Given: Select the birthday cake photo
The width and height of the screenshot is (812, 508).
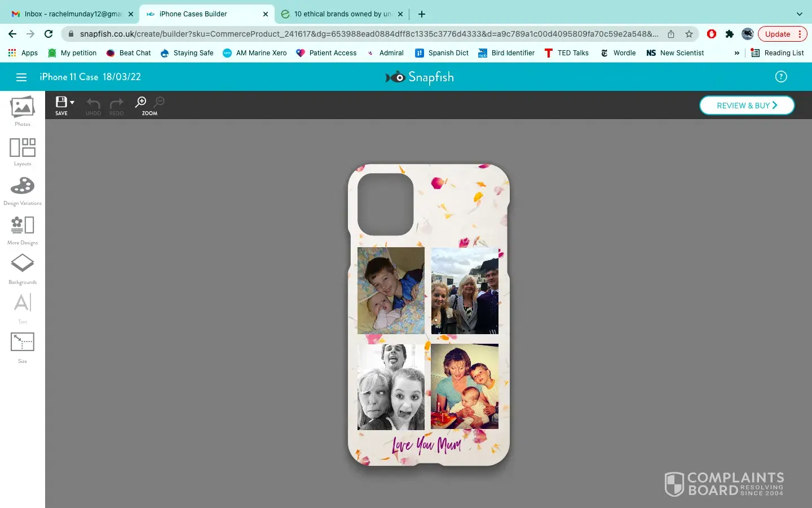Looking at the screenshot, I should 465,387.
